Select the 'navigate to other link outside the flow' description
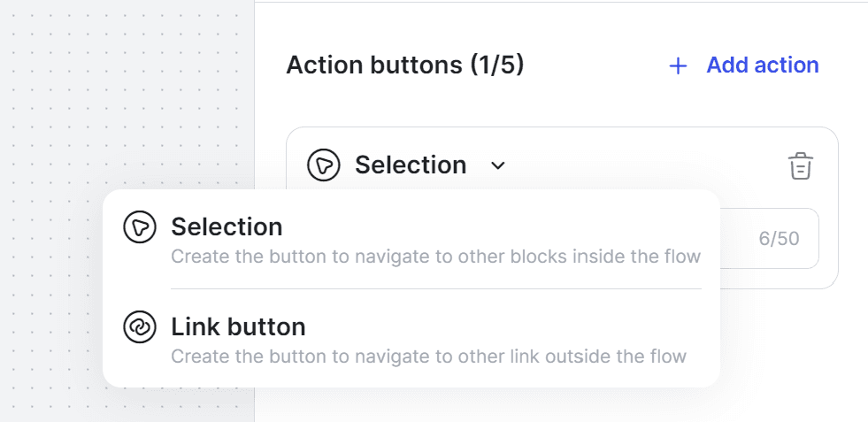The width and height of the screenshot is (868, 422). pyautogui.click(x=428, y=357)
